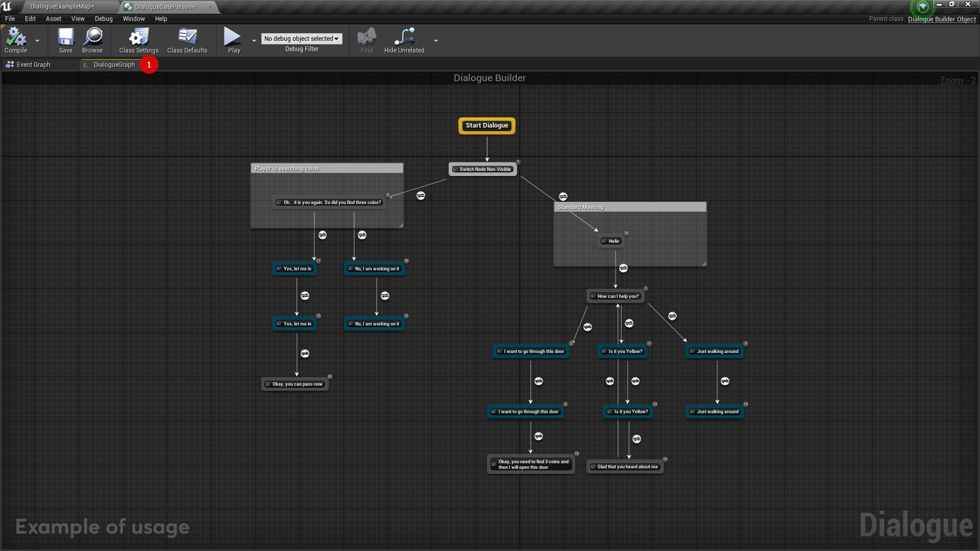Open the Asset menu
This screenshot has height=551, width=980.
53,19
